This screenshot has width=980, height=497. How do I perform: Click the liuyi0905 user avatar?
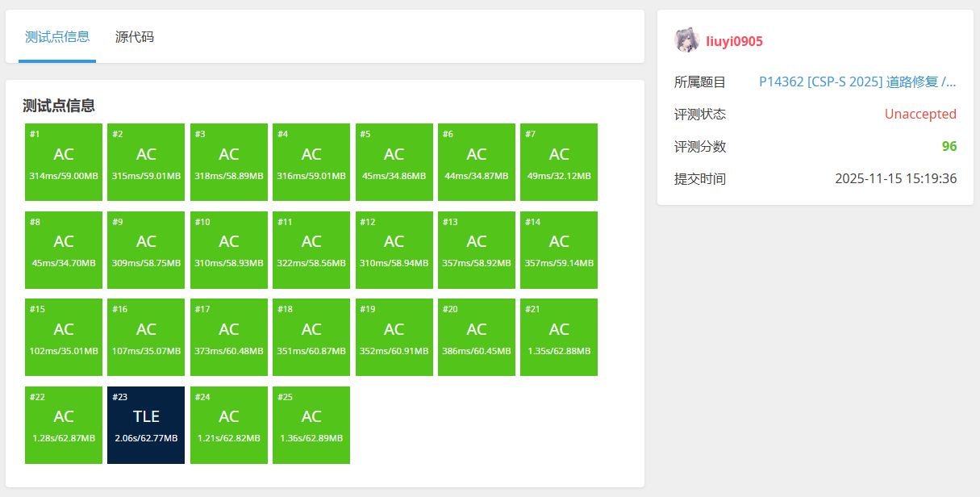[686, 40]
